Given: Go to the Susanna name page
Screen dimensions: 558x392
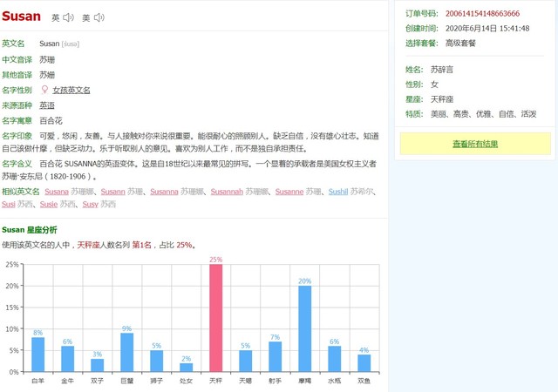Looking at the screenshot, I should (164, 191).
